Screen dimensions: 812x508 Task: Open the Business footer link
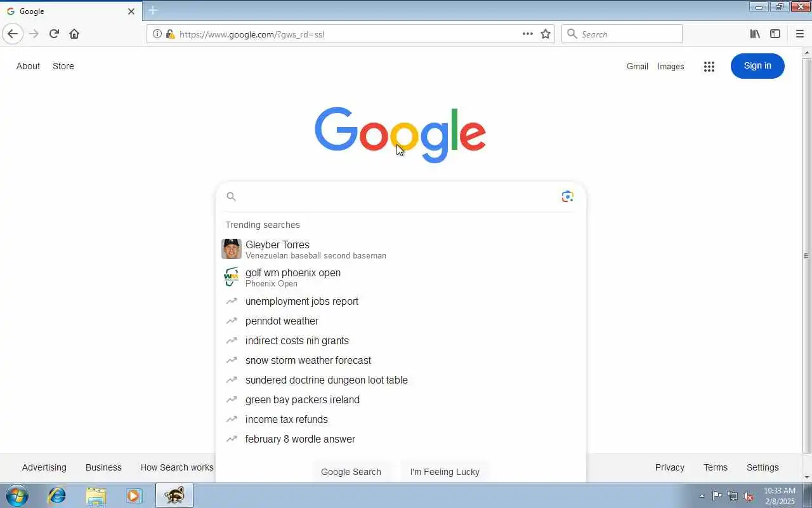103,467
